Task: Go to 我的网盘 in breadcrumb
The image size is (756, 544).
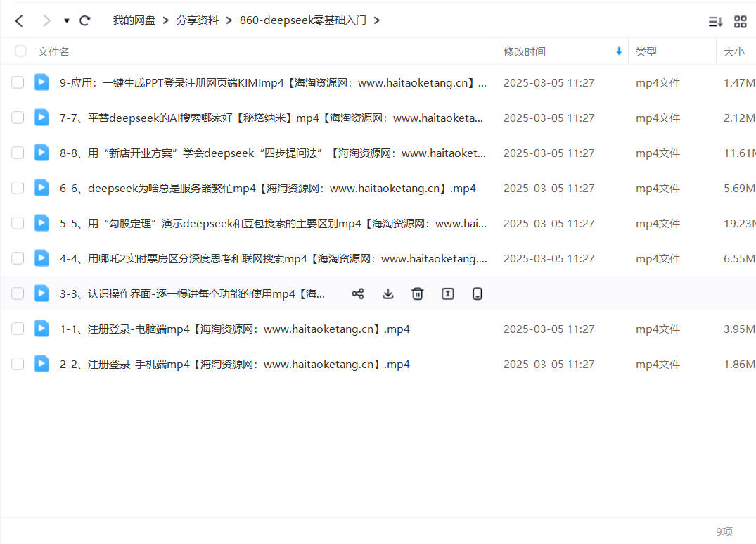Action: click(134, 20)
